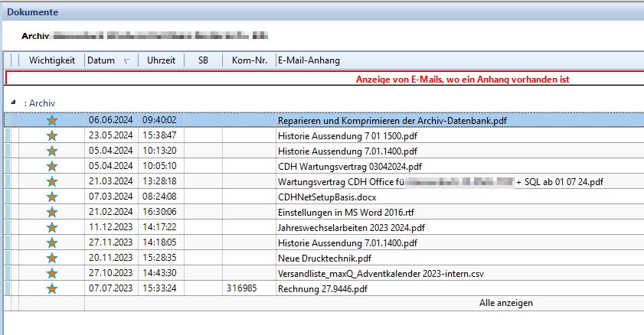This screenshot has height=335, width=644.
Task: Open Reparieren und Komprimieren der Archiv-Datenbank.pdf
Action: (392, 121)
